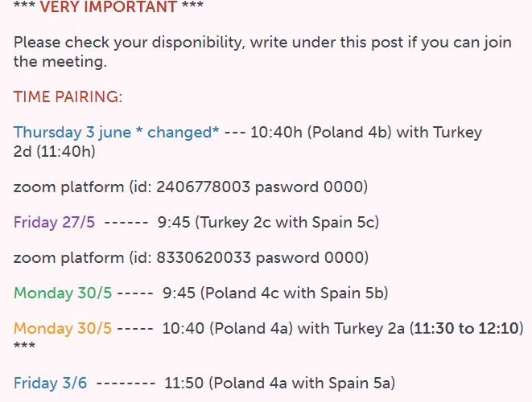
Task: Click the blue "Friday 3/6" date
Action: [50, 383]
